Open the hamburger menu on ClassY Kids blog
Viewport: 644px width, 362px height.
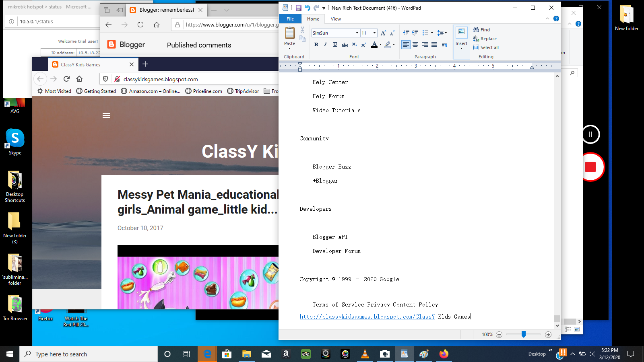106,115
